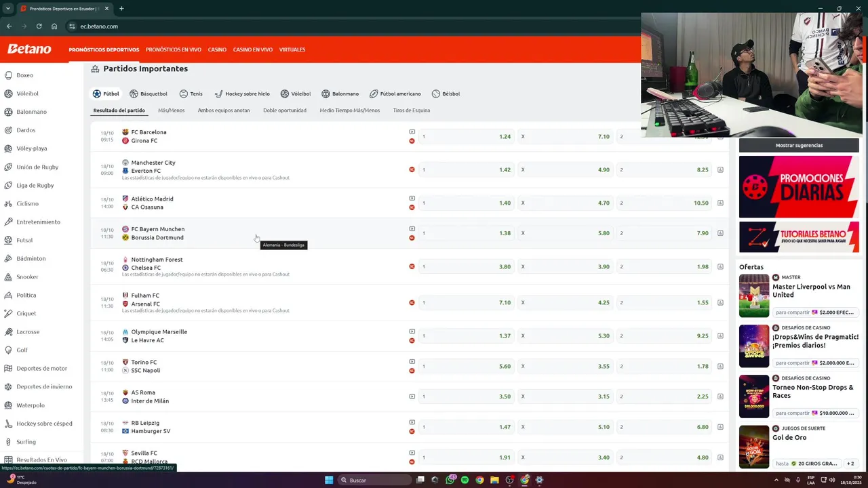Open the Casino en Vivo menu

click(x=253, y=49)
